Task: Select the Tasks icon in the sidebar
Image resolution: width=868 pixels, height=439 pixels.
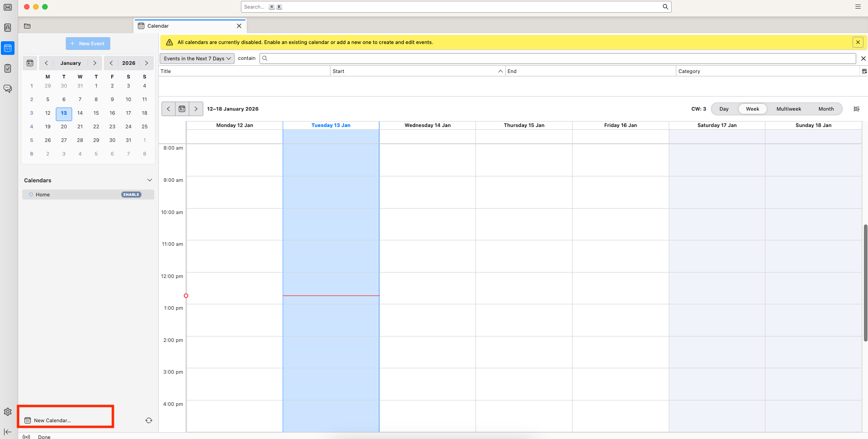Action: (8, 68)
